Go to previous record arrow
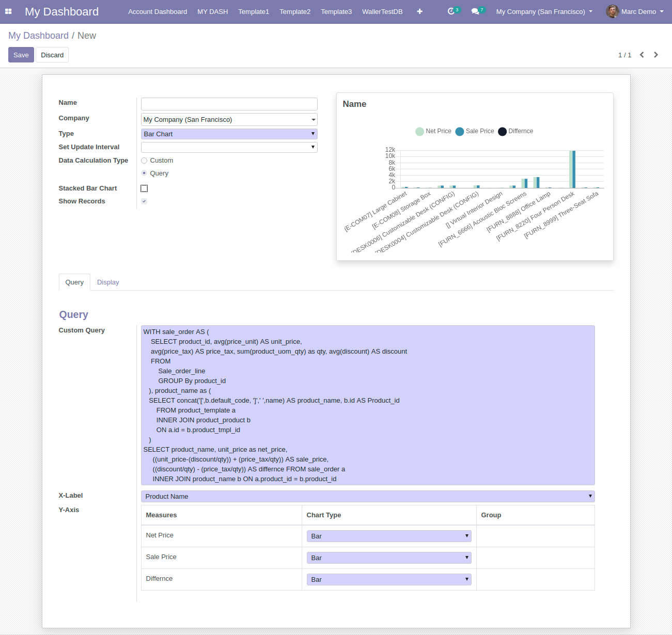The width and height of the screenshot is (672, 635). [x=642, y=55]
